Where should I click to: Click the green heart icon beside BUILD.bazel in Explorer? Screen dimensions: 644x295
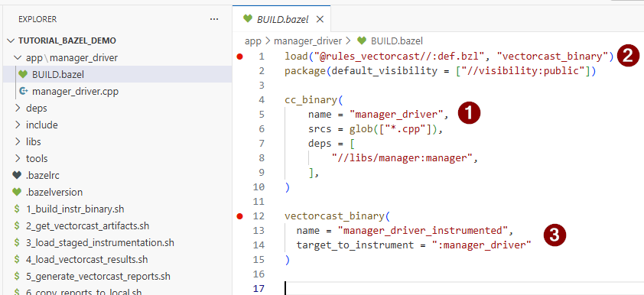click(x=23, y=75)
